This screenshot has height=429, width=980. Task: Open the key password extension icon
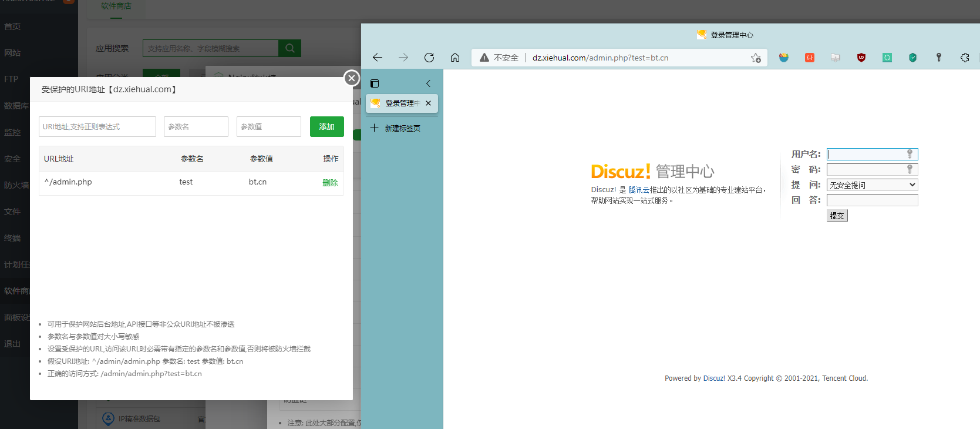[939, 58]
